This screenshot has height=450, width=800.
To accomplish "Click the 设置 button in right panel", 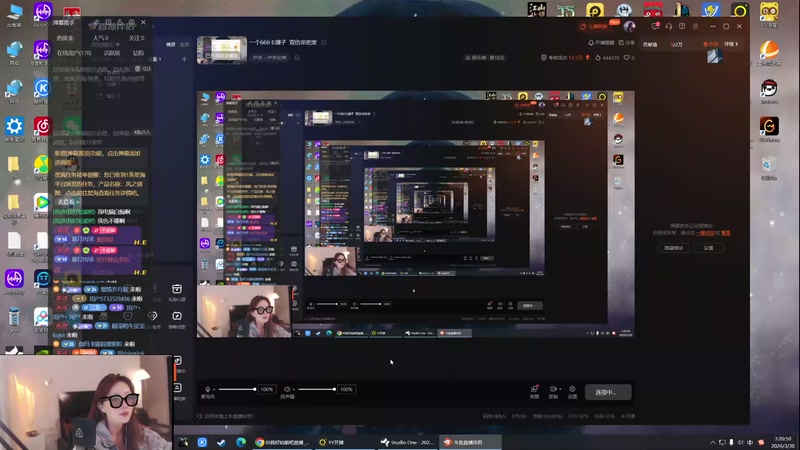I will pos(709,248).
